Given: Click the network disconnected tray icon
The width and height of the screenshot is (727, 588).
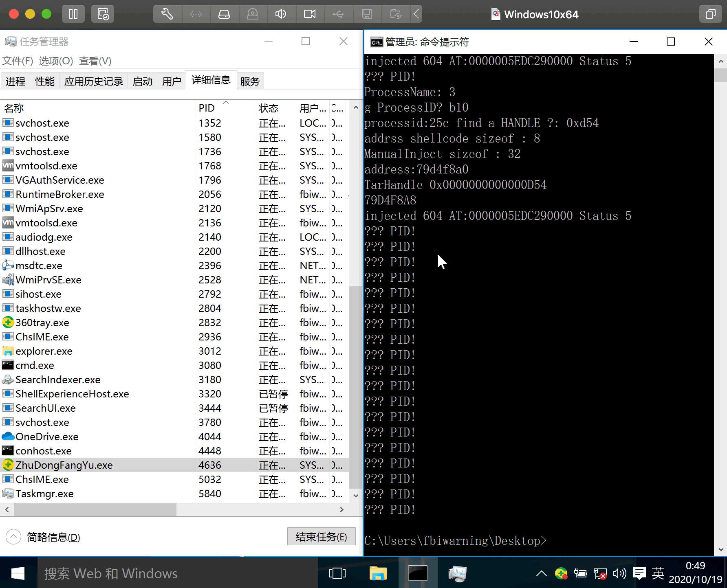Looking at the screenshot, I should tap(600, 574).
